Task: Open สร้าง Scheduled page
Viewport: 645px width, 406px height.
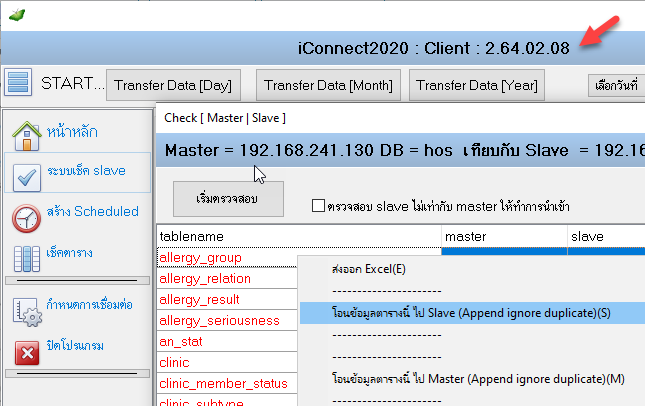Action: (x=93, y=211)
